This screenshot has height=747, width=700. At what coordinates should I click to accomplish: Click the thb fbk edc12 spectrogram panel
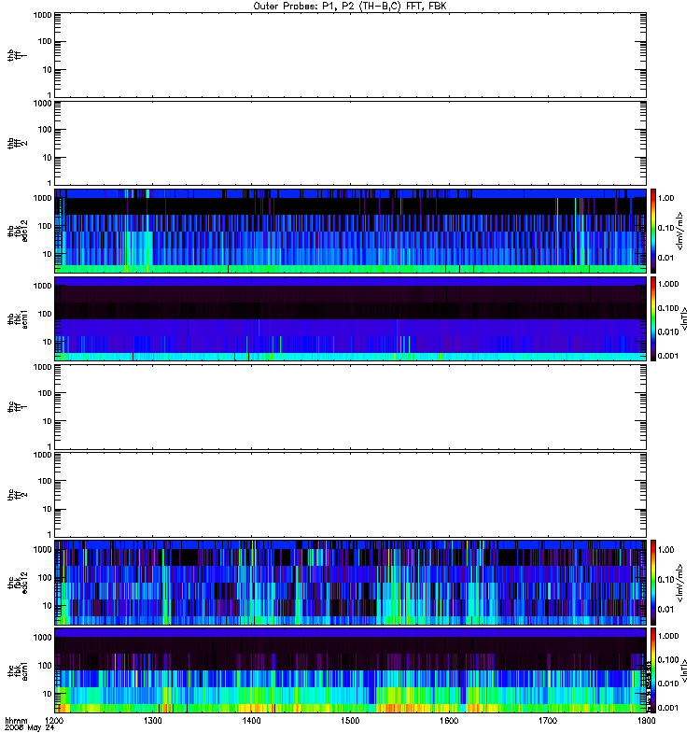(x=350, y=231)
